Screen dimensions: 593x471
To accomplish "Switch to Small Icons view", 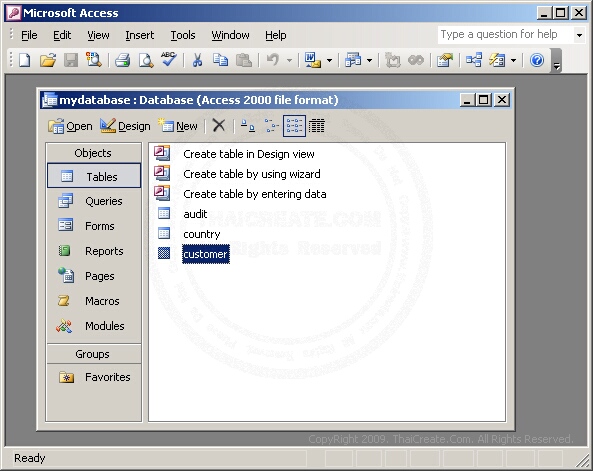I will point(271,125).
